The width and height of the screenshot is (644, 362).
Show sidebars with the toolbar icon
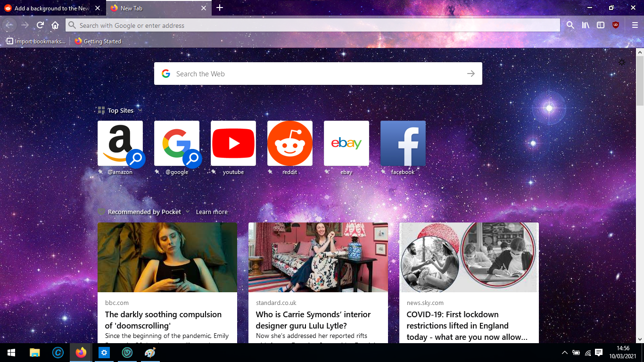601,25
